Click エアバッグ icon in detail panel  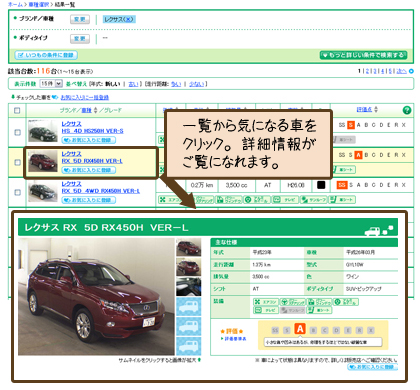346,302
